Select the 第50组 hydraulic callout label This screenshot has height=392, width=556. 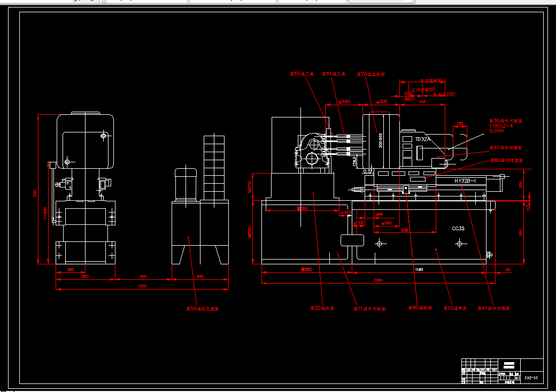(203, 309)
